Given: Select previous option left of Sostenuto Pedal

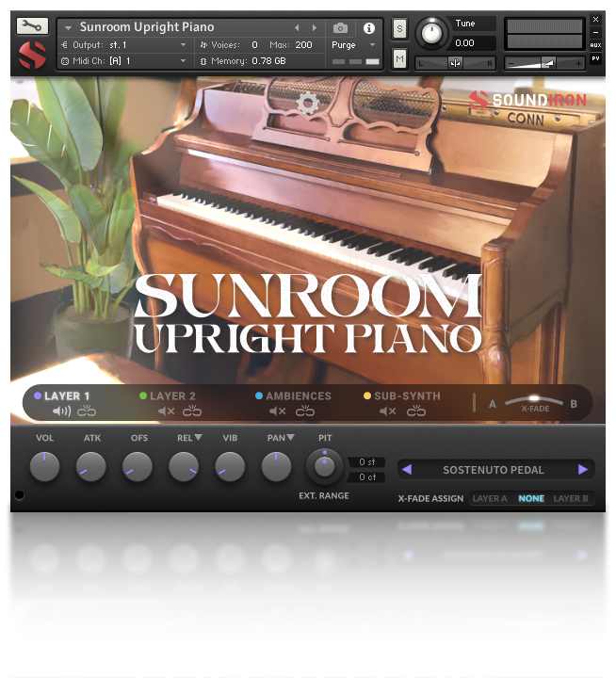Looking at the screenshot, I should click(407, 470).
